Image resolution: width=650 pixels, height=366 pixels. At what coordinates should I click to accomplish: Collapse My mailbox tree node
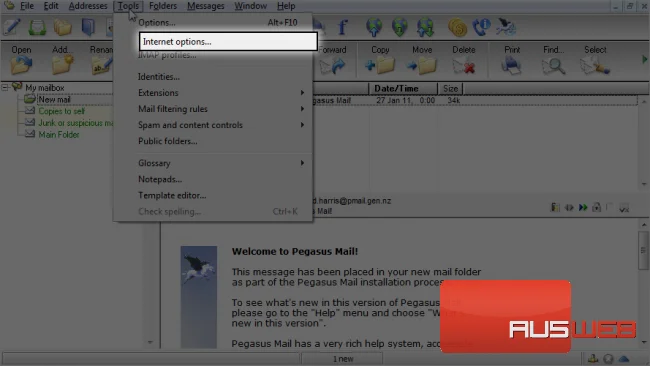(5, 87)
